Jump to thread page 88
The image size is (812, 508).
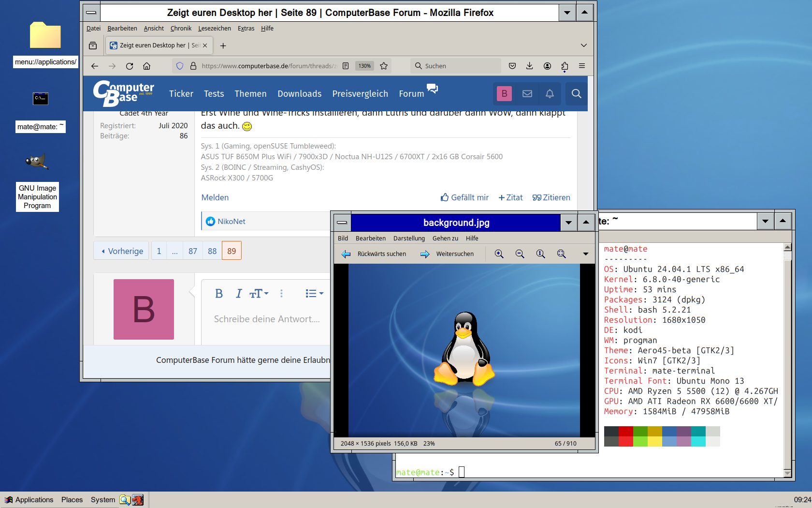point(212,251)
